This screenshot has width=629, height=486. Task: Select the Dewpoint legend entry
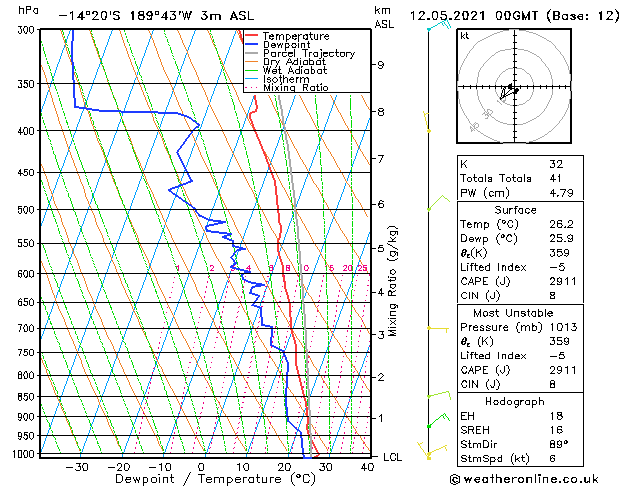287,45
